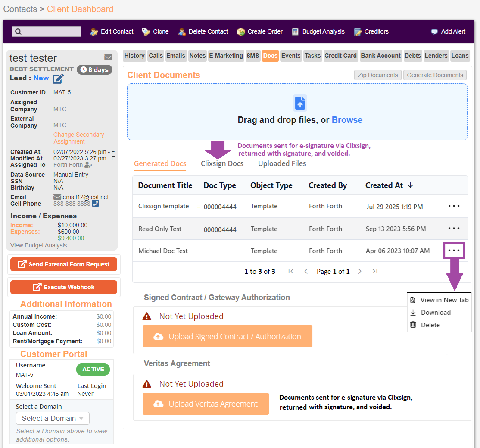480x448 pixels.
Task: Choose Download from the context menu
Action: [x=430, y=313]
